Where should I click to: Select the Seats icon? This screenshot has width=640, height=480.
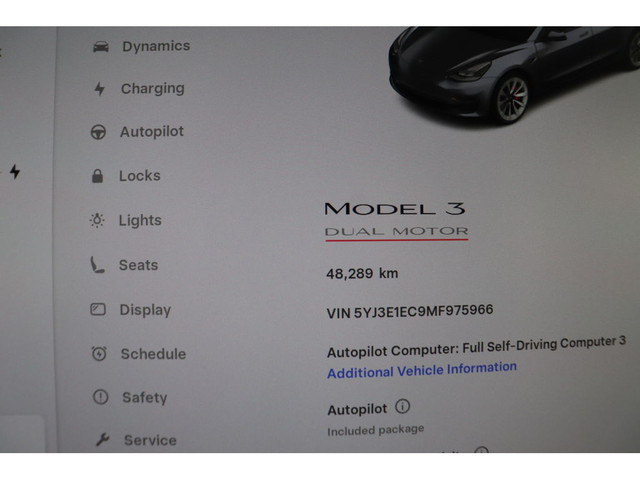tap(97, 265)
